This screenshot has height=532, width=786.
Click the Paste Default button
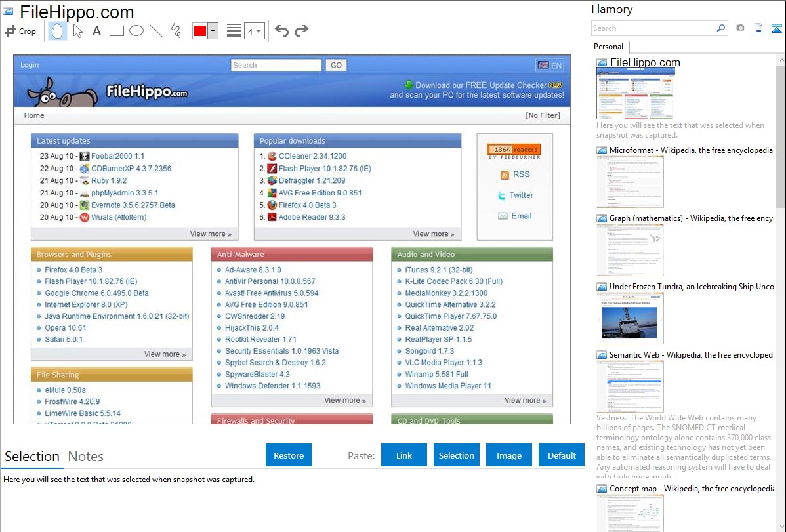pos(562,455)
